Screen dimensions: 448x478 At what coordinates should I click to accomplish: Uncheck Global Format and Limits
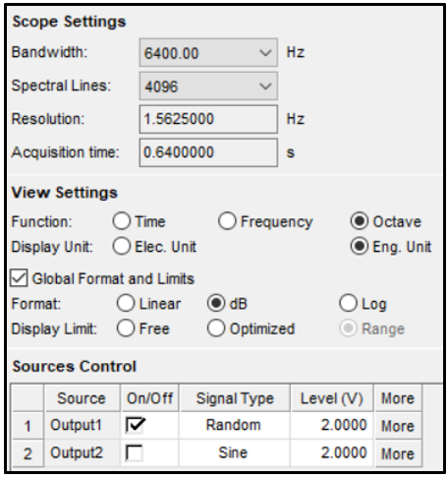[19, 278]
